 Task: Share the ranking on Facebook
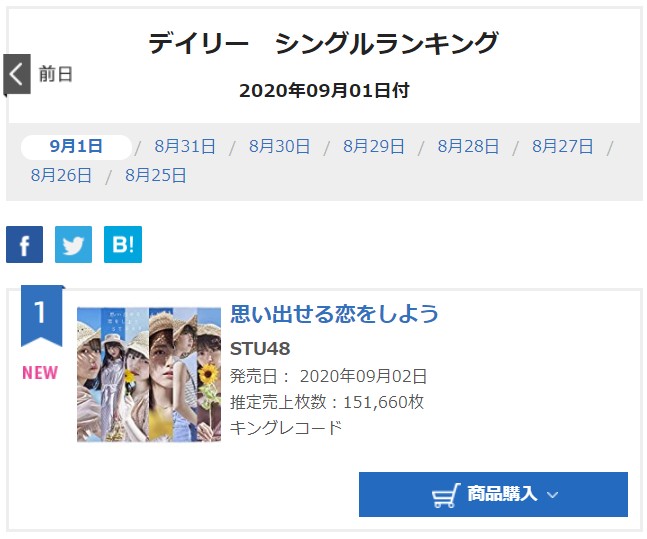pyautogui.click(x=24, y=244)
